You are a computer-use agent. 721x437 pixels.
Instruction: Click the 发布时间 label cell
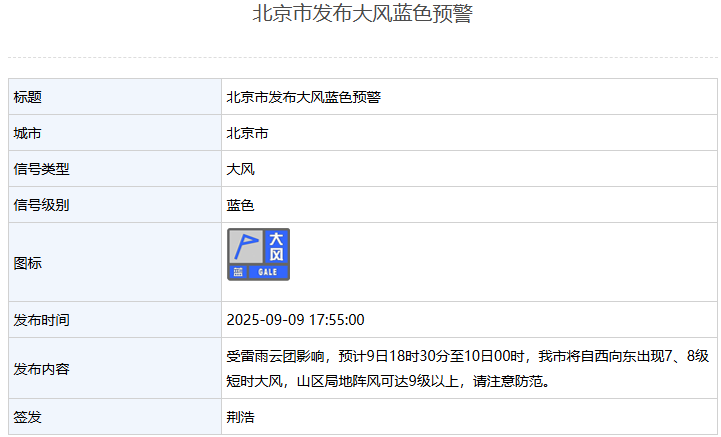115,320
